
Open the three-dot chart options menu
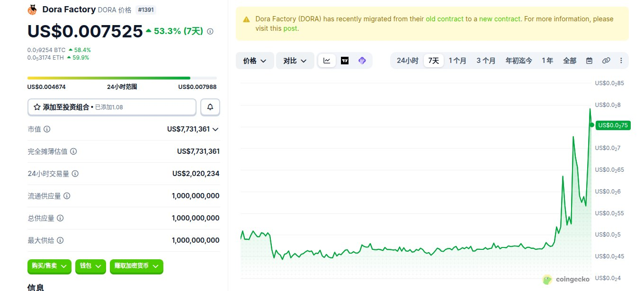click(x=621, y=61)
